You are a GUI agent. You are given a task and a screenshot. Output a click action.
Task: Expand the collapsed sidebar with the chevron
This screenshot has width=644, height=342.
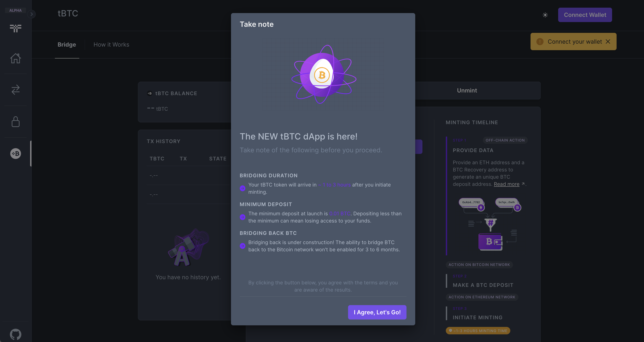(x=31, y=14)
